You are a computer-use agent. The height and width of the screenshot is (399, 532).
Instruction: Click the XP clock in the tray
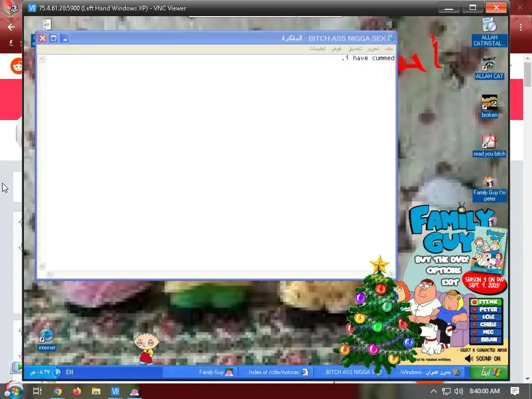pos(40,372)
